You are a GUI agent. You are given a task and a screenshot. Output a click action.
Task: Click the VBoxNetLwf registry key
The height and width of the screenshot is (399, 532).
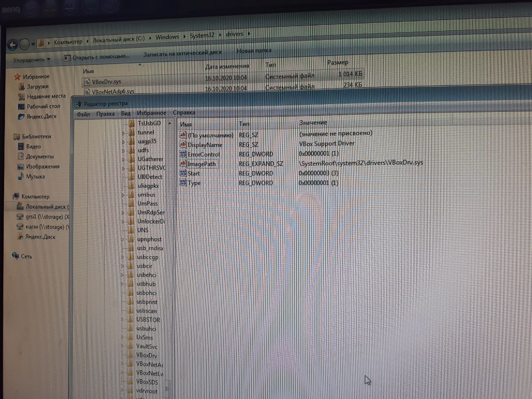coord(150,373)
